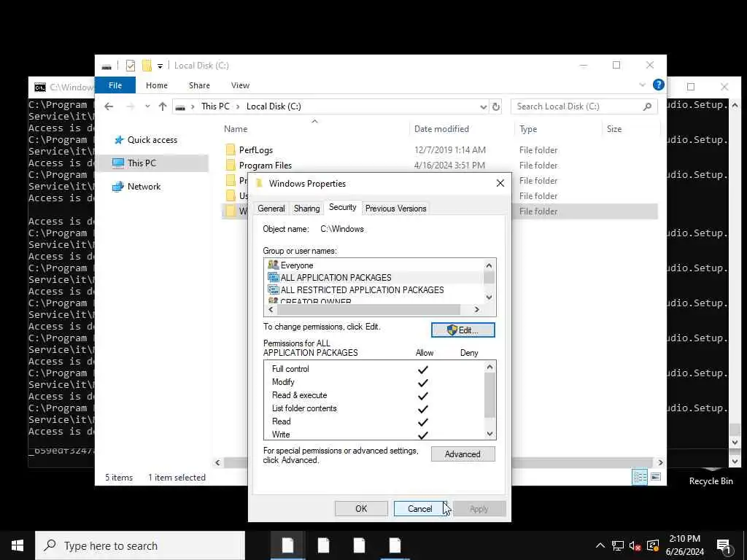The width and height of the screenshot is (747, 560).
Task: Click Cancel in Windows Properties
Action: [x=419, y=508]
